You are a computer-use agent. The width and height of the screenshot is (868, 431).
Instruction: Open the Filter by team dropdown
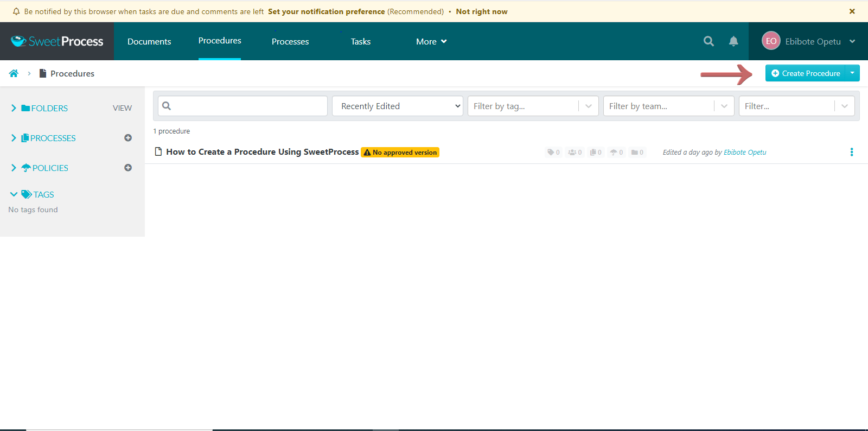(669, 106)
